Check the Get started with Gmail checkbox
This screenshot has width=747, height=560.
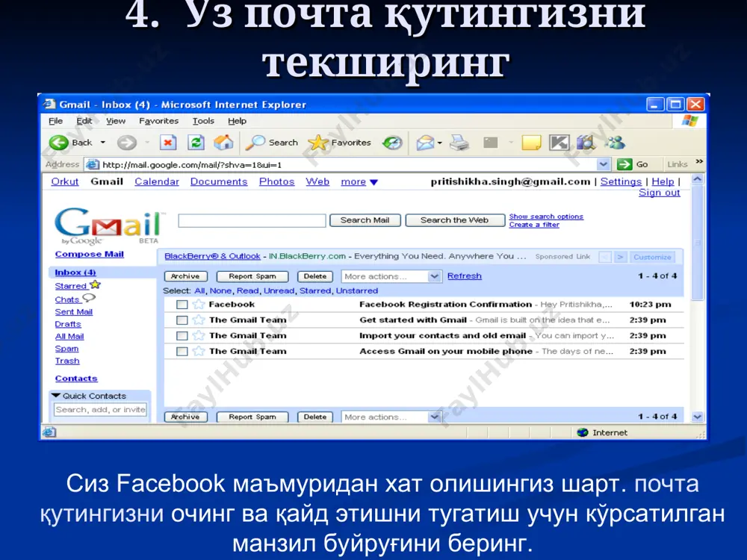(182, 320)
